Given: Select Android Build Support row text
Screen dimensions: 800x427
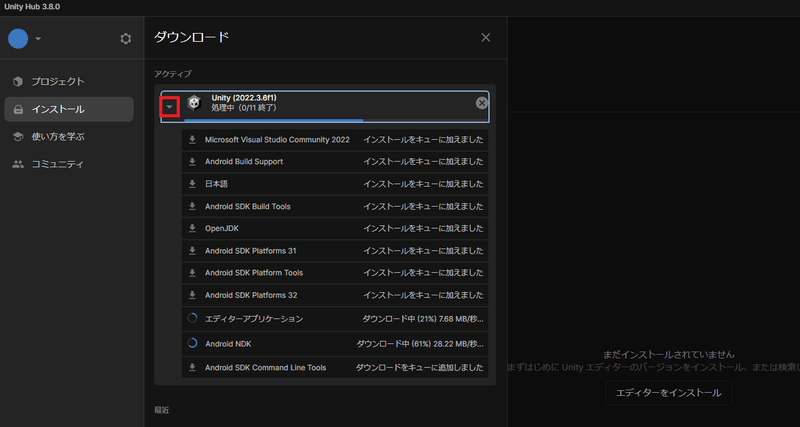Looking at the screenshot, I should [244, 162].
